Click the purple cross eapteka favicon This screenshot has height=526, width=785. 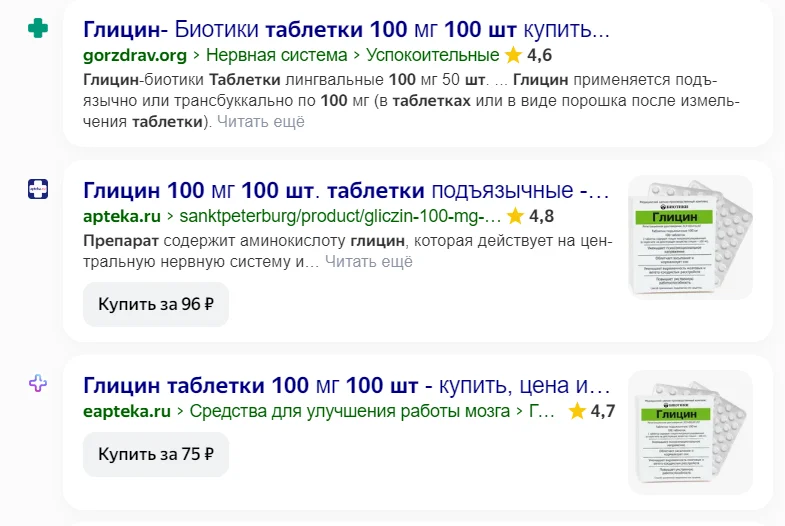[x=38, y=384]
